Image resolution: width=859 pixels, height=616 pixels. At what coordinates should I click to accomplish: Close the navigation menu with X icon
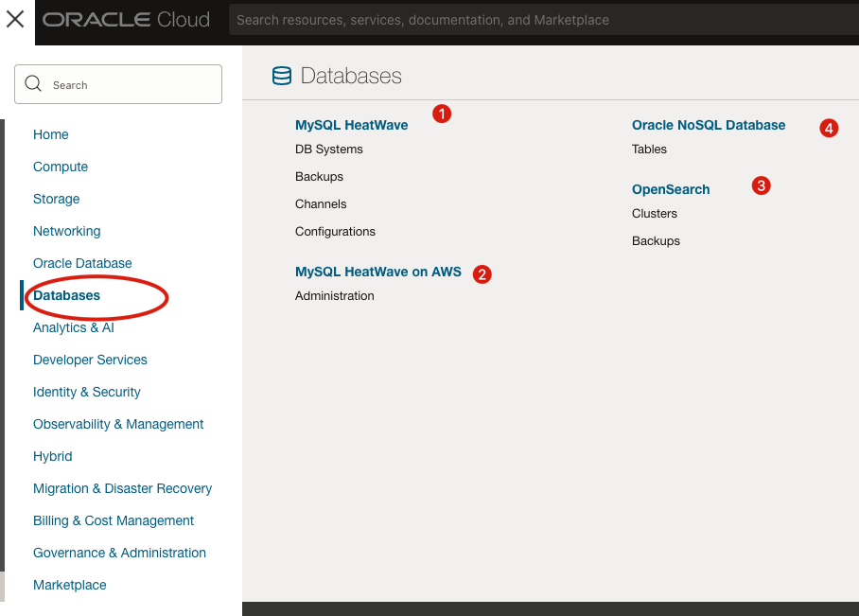[x=15, y=19]
